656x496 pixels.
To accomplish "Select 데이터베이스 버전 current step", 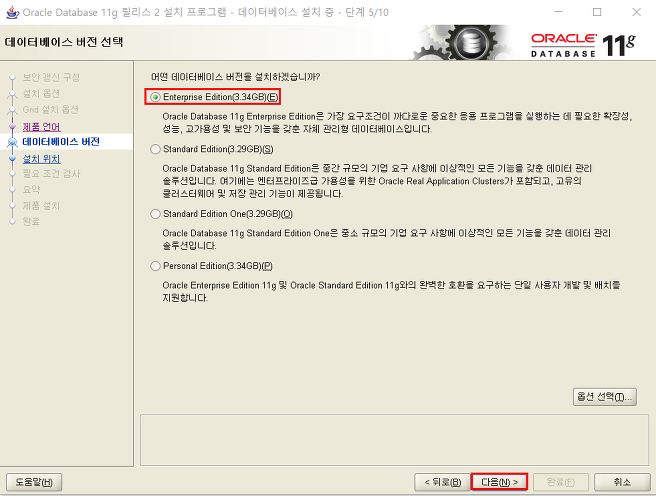I will point(61,142).
